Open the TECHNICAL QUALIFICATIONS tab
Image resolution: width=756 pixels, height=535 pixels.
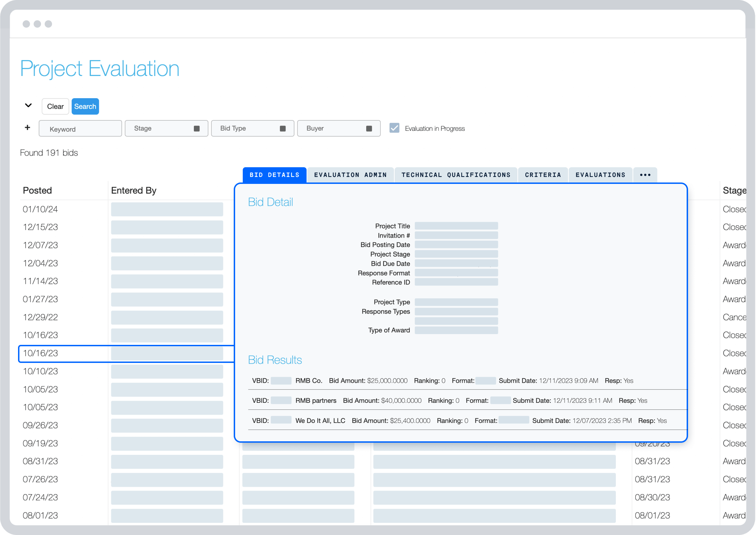[456, 175]
